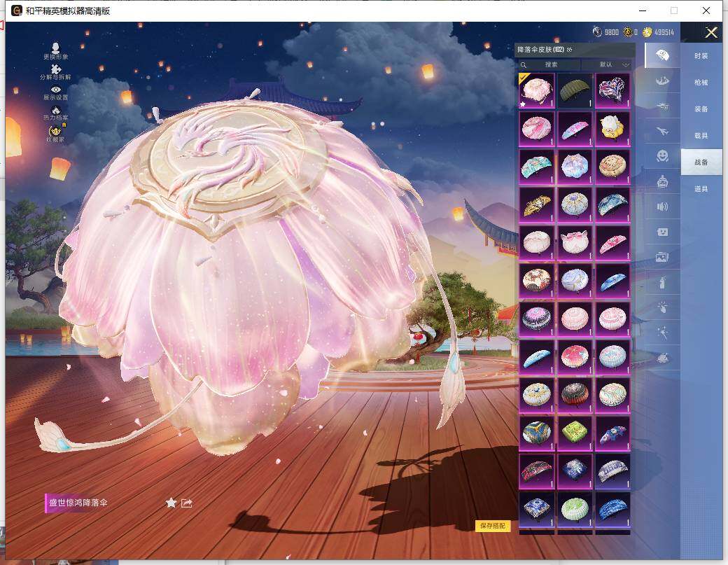Select the airplane category icon
The width and height of the screenshot is (728, 565).
662,132
